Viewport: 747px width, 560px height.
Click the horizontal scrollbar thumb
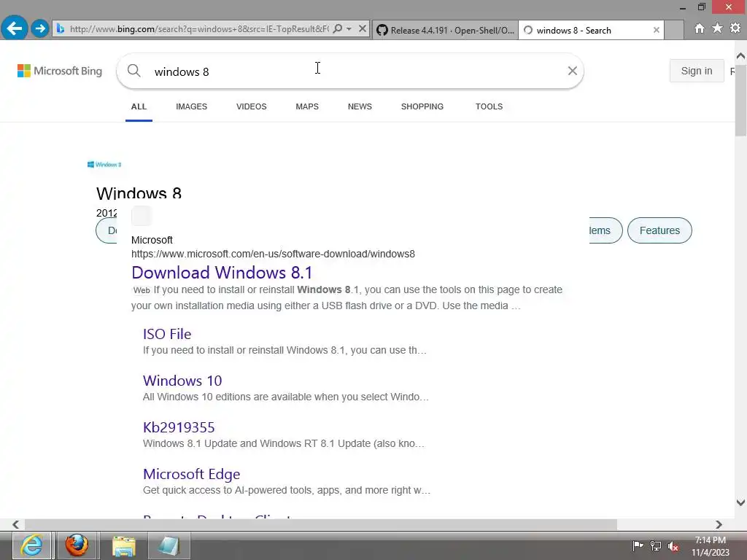[321, 524]
